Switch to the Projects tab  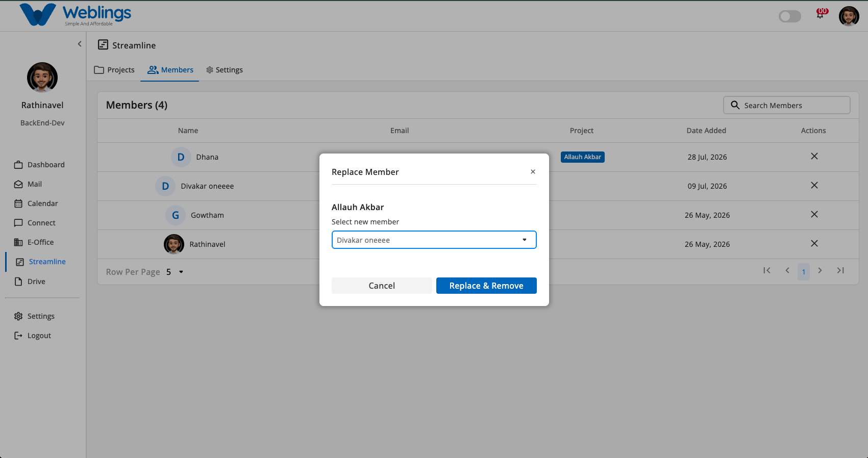[114, 70]
